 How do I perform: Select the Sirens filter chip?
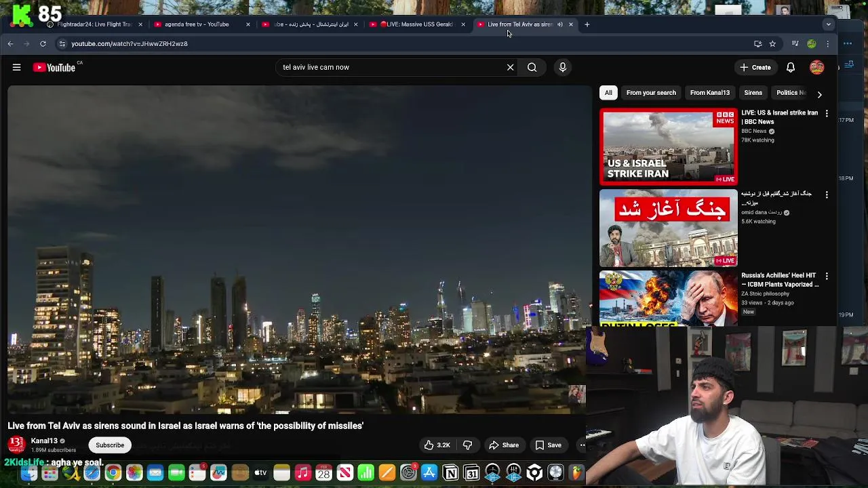coord(753,93)
